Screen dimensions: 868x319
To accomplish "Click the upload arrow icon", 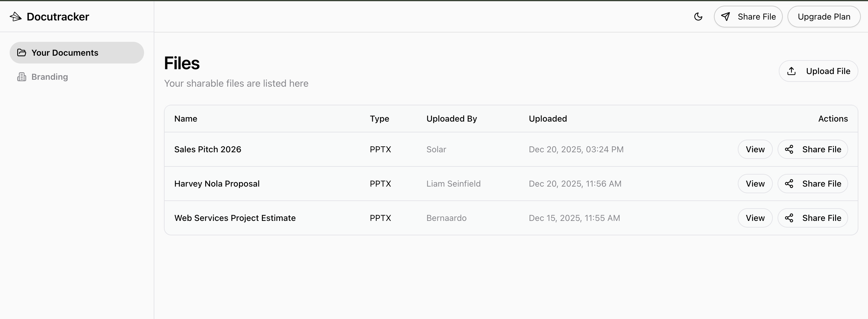I will pos(791,71).
